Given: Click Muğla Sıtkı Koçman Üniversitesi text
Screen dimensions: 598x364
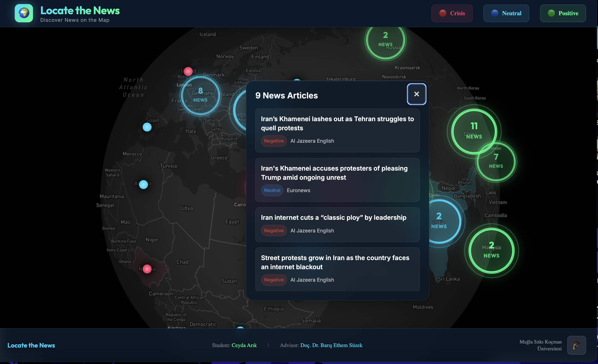Looking at the screenshot, I should coord(540,345).
